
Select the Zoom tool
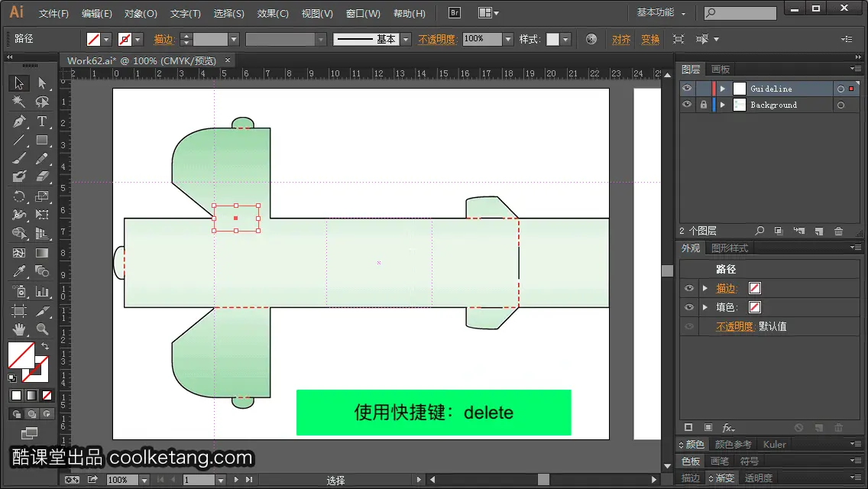[42, 329]
